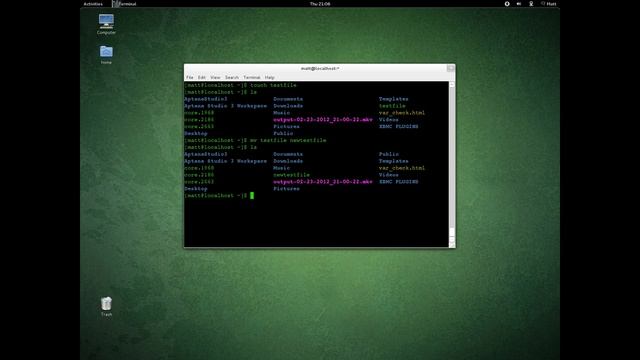This screenshot has height=360, width=640.
Task: Click 'Desktop' in first ls output
Action: click(x=196, y=133)
